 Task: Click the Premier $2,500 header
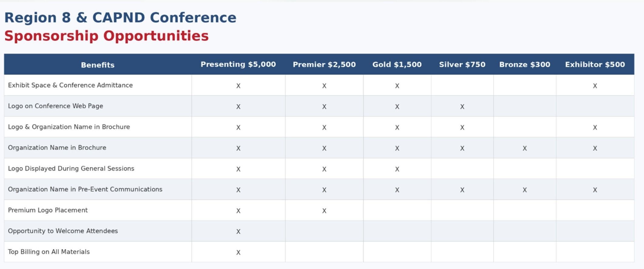coord(324,64)
